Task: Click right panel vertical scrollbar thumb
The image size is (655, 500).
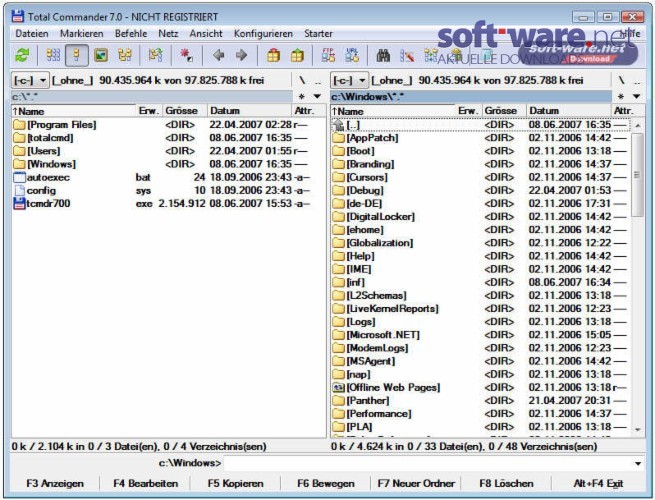Action: point(637,175)
